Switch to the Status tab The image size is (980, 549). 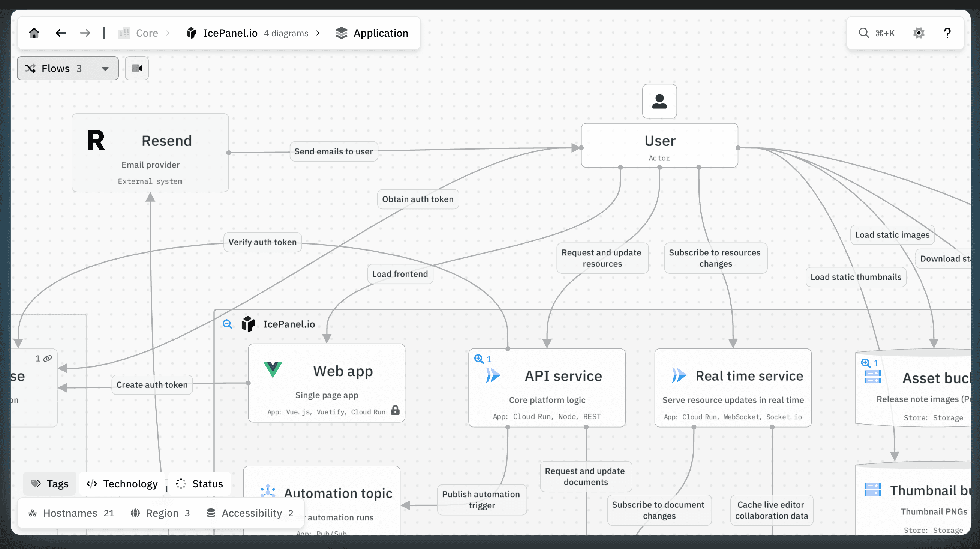[199, 484]
